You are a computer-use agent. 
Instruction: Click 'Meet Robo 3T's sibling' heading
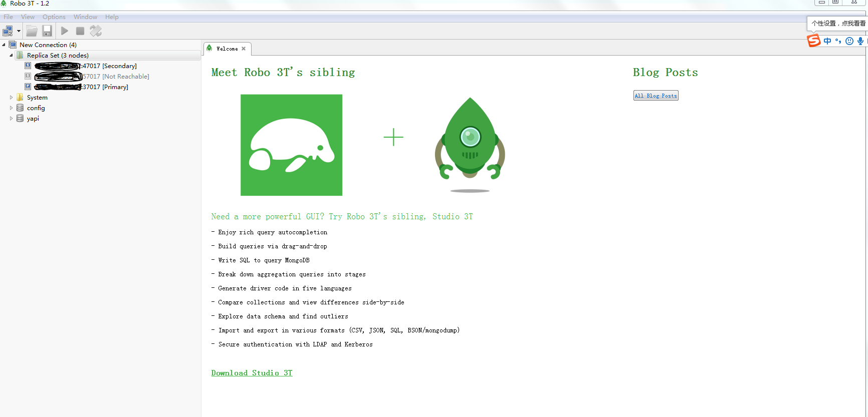tap(283, 73)
